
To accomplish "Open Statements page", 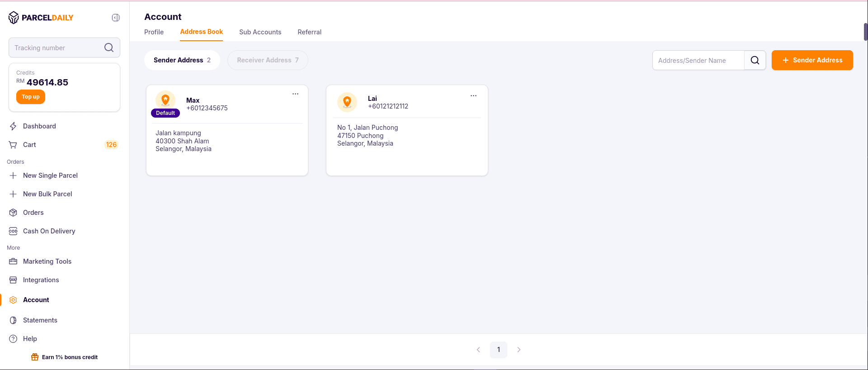I will [x=40, y=320].
